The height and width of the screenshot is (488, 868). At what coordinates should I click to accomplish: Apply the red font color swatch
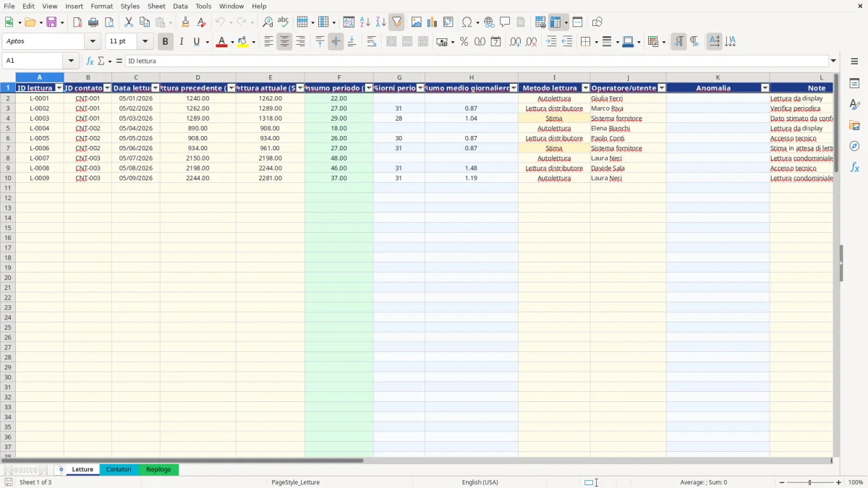[x=221, y=42]
